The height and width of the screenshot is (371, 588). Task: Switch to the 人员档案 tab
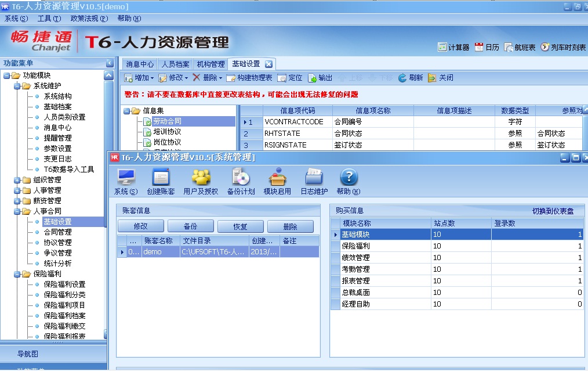click(176, 64)
